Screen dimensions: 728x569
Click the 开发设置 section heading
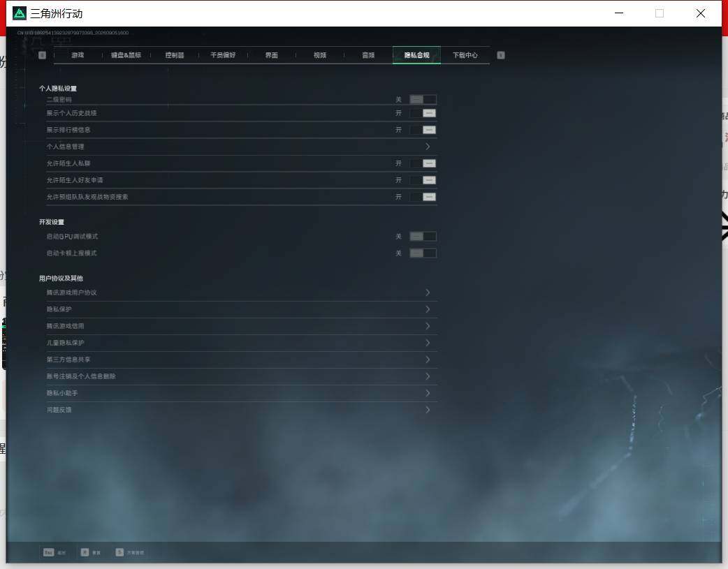(x=52, y=222)
